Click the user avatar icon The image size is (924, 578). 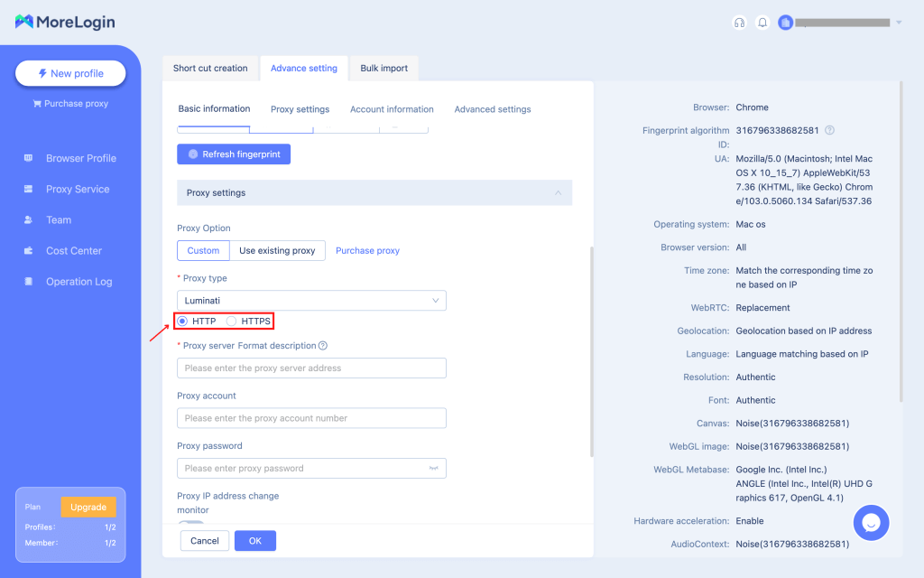tap(785, 23)
